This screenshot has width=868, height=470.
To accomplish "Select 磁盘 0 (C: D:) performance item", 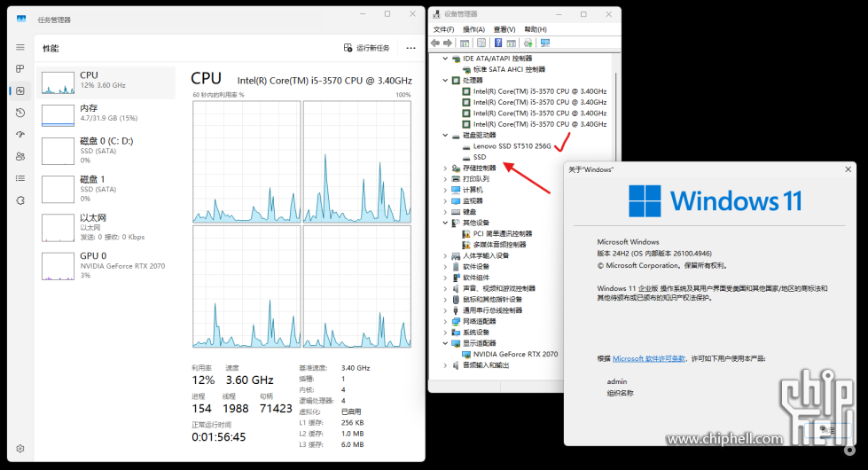I will 106,151.
